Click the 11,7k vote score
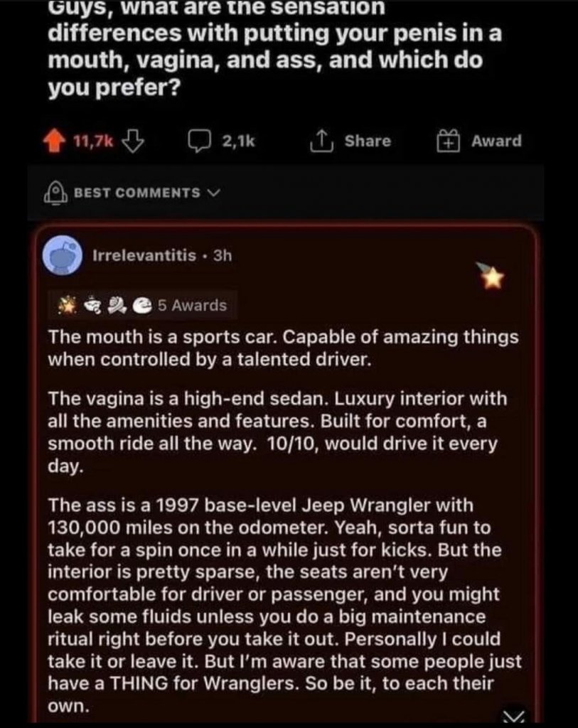The height and width of the screenshot is (728, 578). coord(93,141)
